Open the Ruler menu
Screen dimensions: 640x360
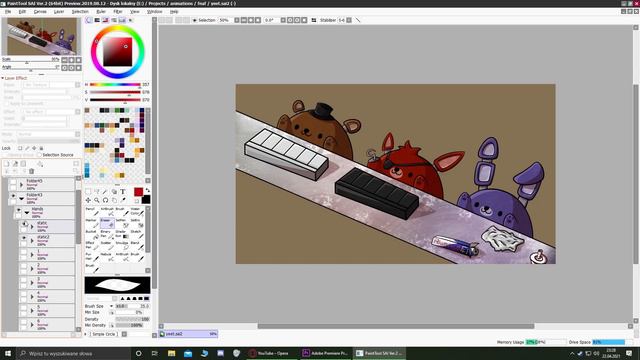pyautogui.click(x=101, y=11)
